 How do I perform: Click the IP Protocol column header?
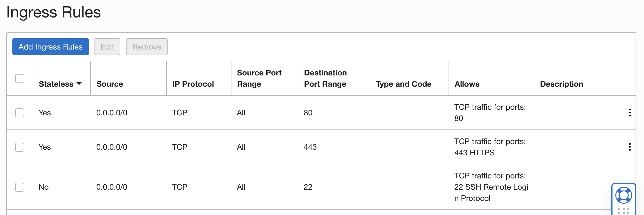click(193, 84)
